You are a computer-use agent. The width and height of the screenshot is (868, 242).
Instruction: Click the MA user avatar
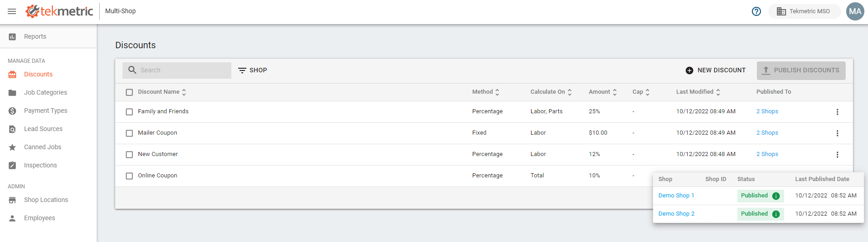(855, 11)
